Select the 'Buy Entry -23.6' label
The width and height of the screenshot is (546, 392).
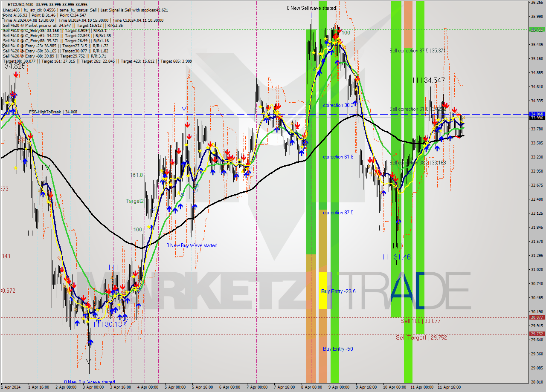tap(338, 291)
